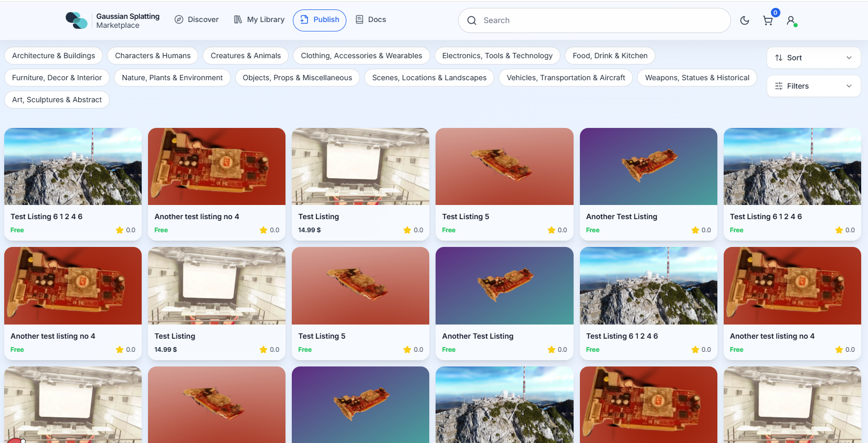Click the magnifier icon in search bar
The height and width of the screenshot is (443, 868).
point(472,20)
